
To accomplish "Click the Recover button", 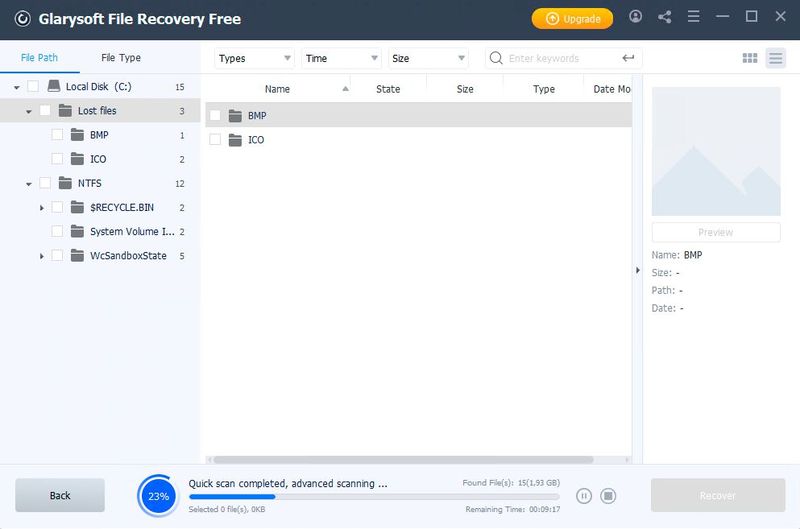I will [717, 495].
